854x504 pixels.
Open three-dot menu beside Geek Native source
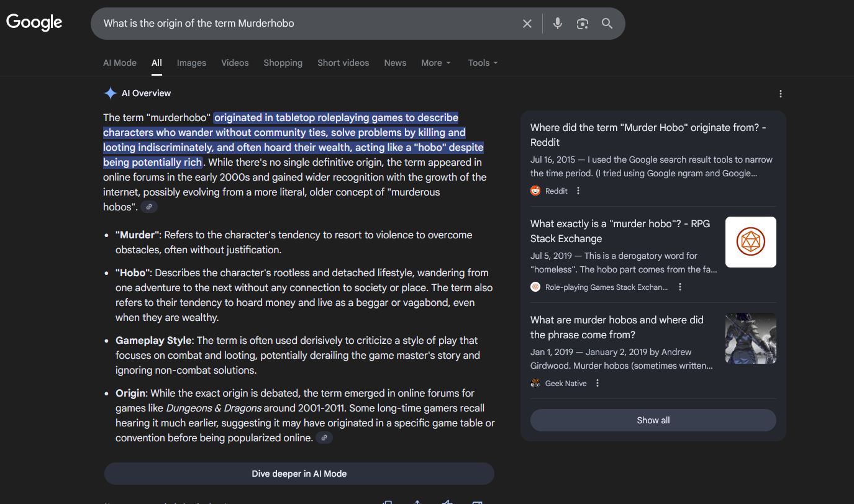tap(597, 383)
